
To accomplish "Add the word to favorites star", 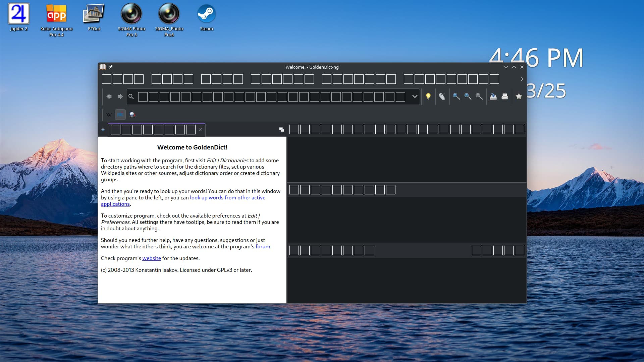I will click(519, 97).
